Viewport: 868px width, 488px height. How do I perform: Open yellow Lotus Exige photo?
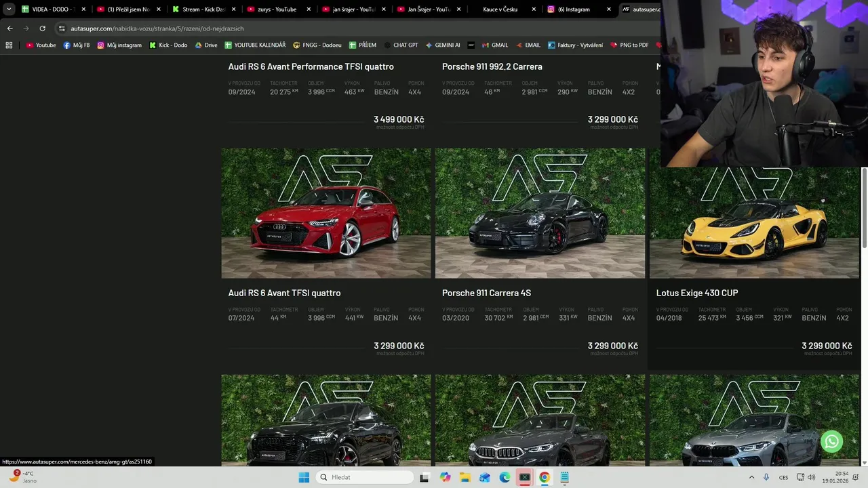[754, 222]
